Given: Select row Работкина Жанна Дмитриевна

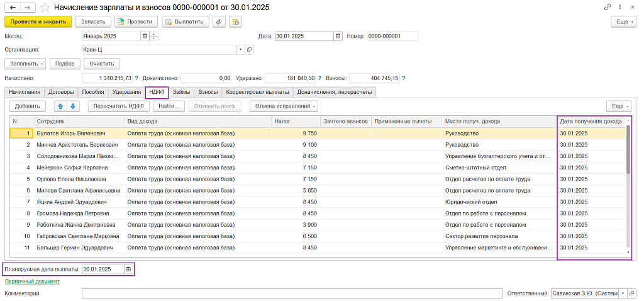Looking at the screenshot, I should pyautogui.click(x=318, y=225).
